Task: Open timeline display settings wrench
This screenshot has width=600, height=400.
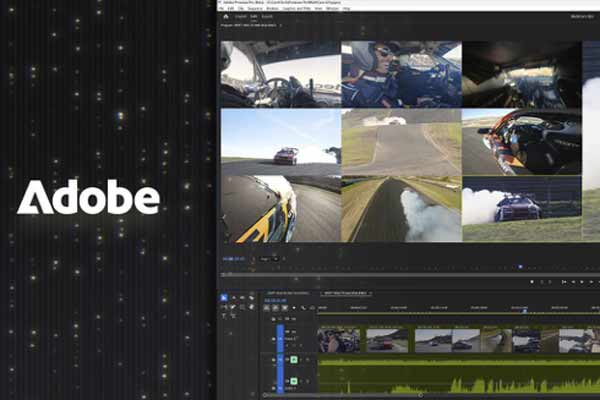Action: coord(303,308)
